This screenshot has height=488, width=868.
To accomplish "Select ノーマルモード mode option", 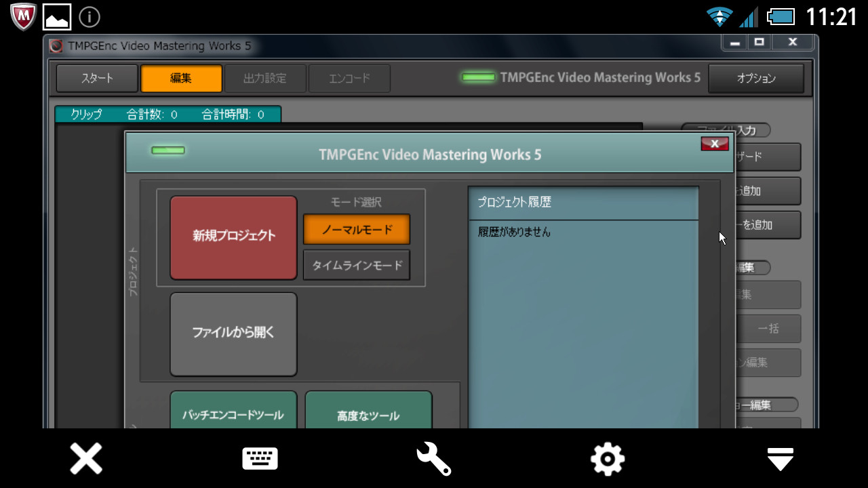I will [x=356, y=229].
